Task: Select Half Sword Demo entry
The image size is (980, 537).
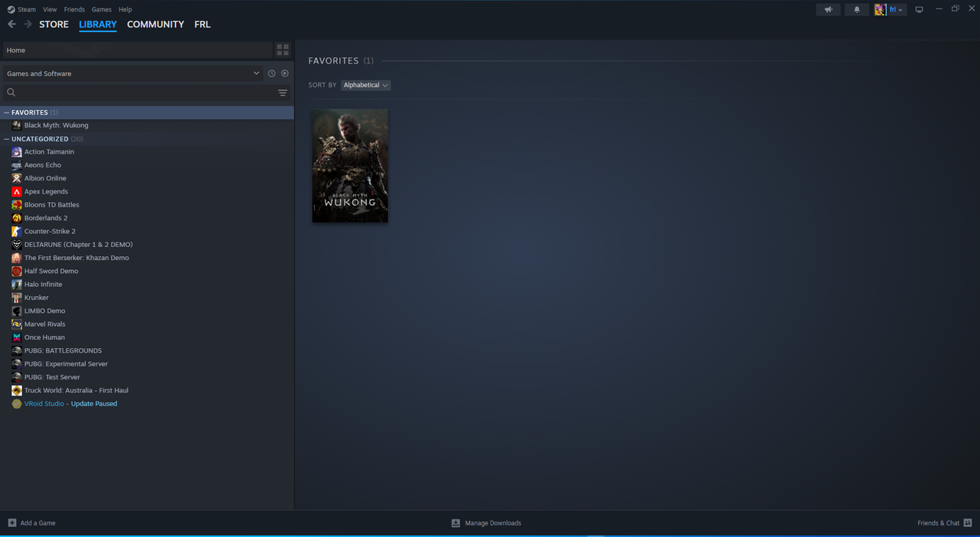Action: (x=51, y=271)
